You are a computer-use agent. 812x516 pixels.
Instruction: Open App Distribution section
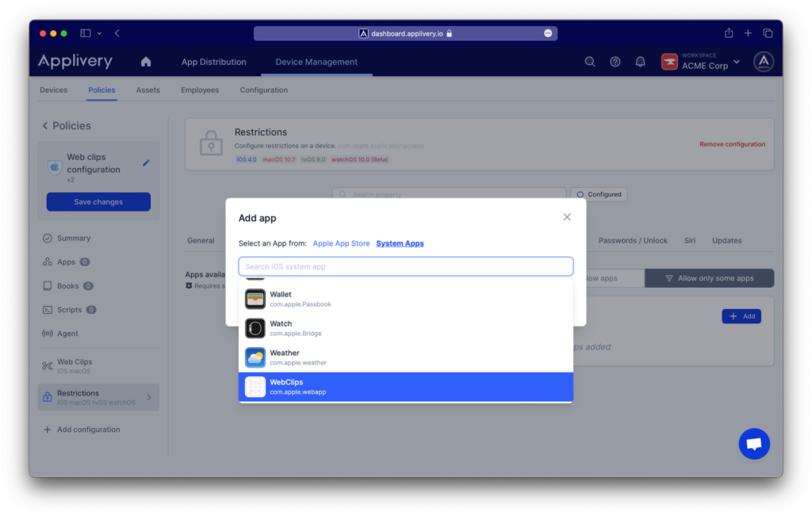point(214,62)
